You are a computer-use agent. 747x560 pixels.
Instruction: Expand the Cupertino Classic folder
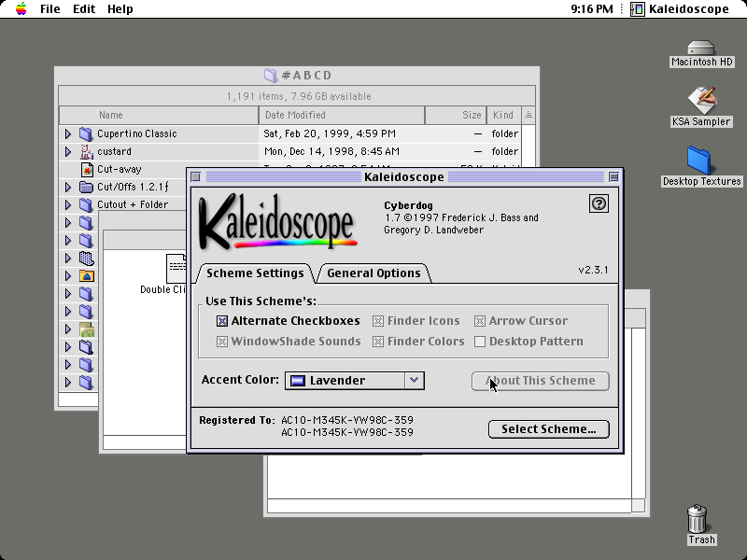coord(68,133)
